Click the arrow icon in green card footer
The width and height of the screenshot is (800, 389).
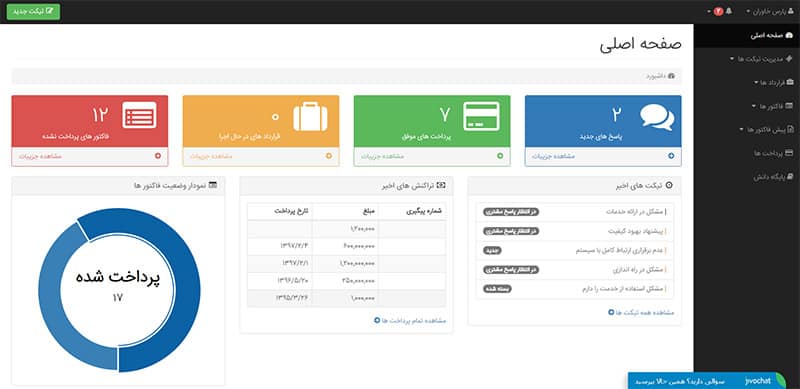(x=500, y=156)
